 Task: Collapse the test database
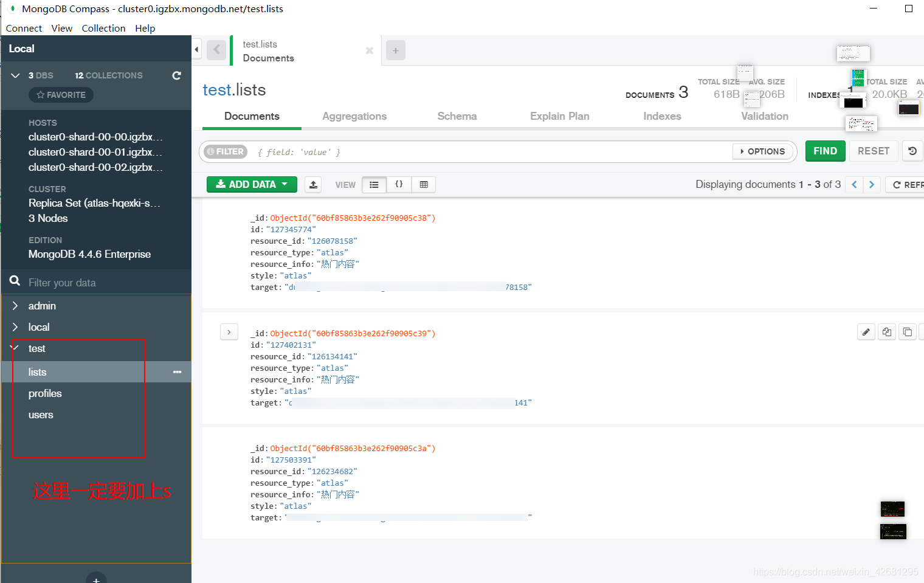[x=15, y=348]
